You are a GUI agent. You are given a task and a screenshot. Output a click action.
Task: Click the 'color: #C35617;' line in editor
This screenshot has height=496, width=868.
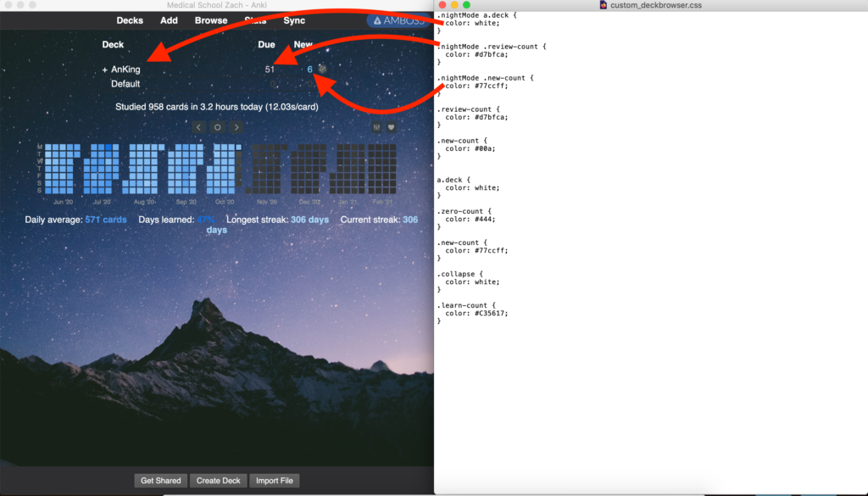(x=476, y=314)
